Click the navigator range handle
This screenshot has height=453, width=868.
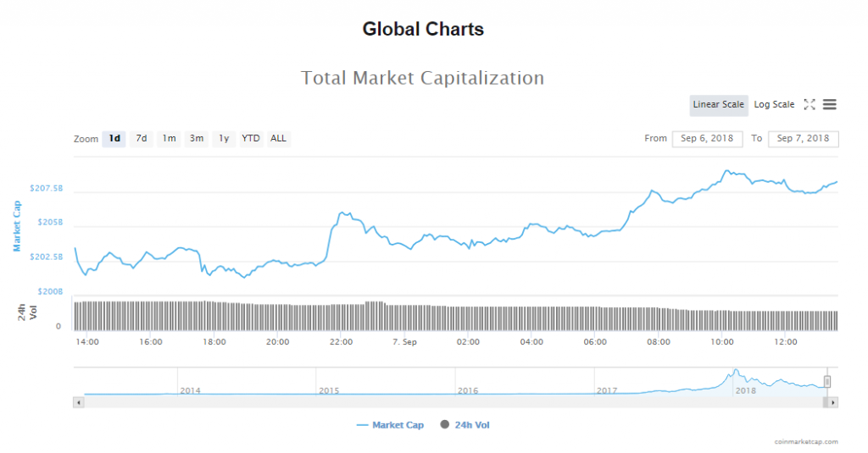tap(827, 381)
